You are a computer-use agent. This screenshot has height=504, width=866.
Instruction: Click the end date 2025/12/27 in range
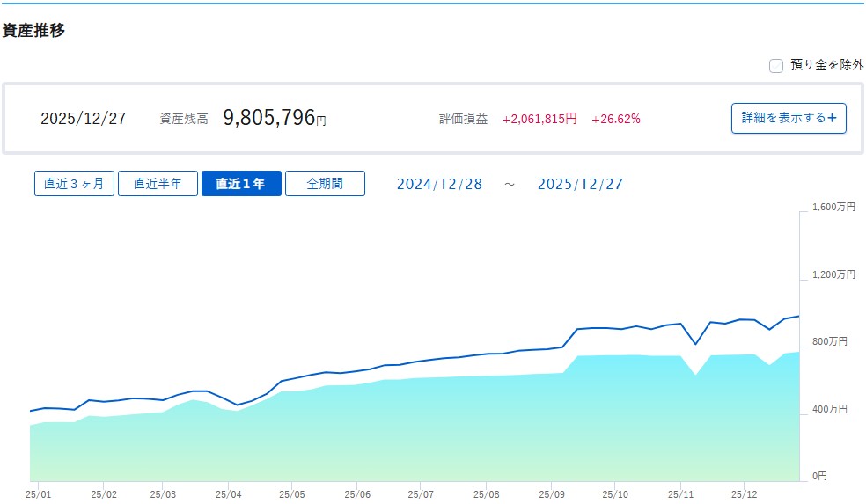pos(580,184)
